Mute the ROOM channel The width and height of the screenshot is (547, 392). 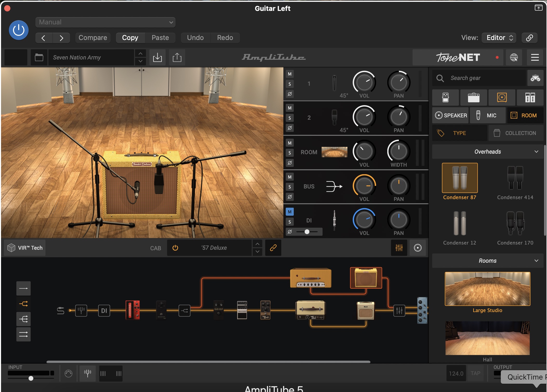click(x=290, y=143)
